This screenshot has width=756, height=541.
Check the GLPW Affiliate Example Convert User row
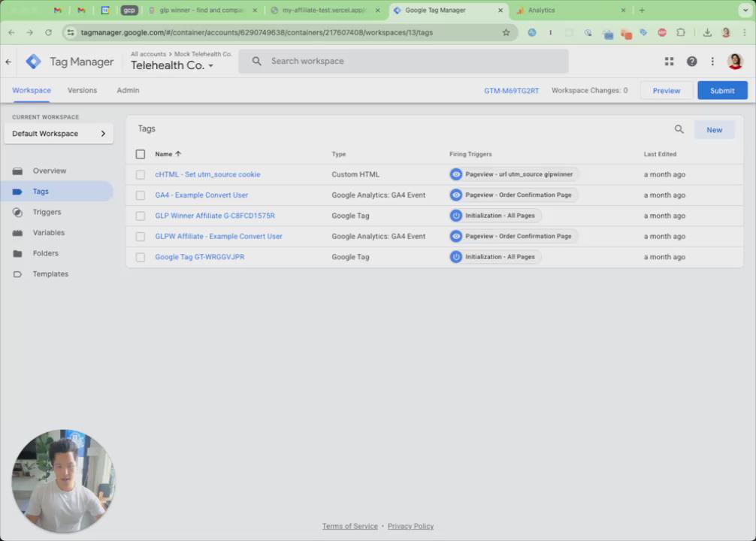pos(141,237)
